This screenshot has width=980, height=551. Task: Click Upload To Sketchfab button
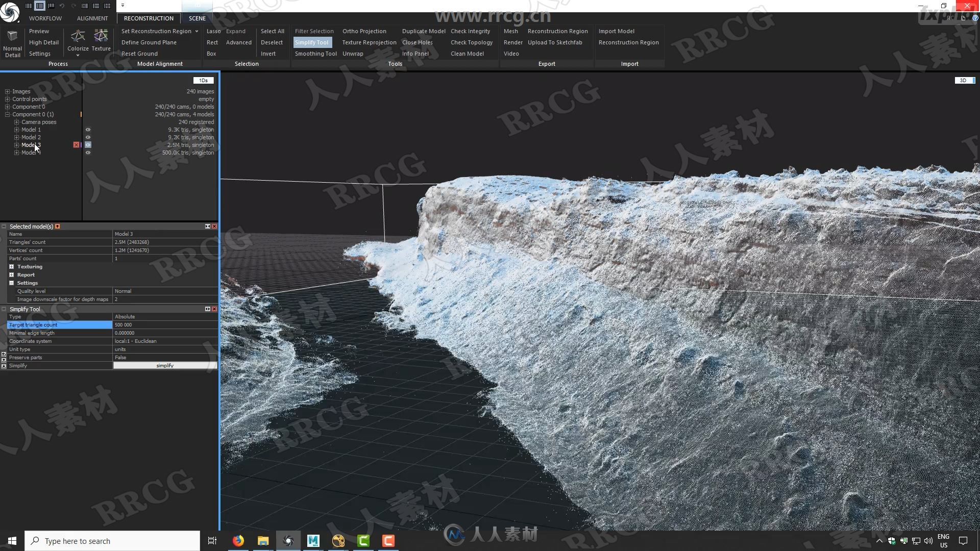pyautogui.click(x=555, y=42)
